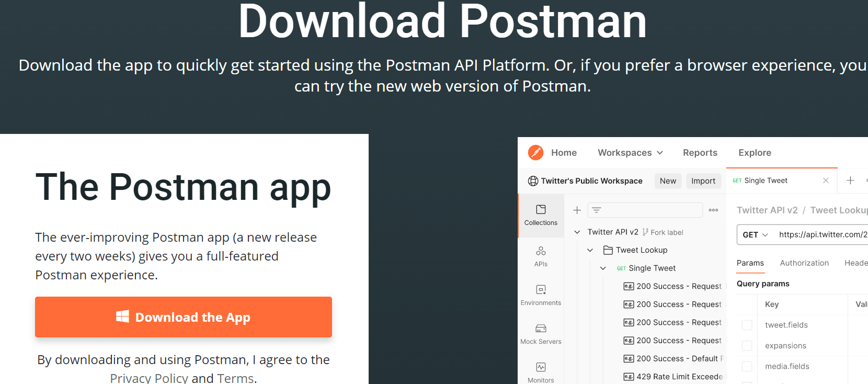This screenshot has height=384, width=868.
Task: Click the tweet.fields key cell
Action: pos(786,325)
